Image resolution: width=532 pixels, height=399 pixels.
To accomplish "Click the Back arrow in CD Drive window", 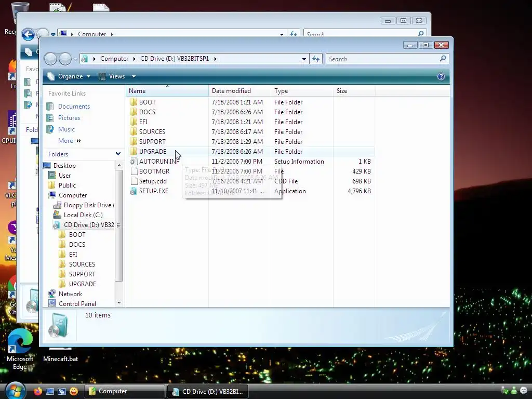I will point(50,59).
